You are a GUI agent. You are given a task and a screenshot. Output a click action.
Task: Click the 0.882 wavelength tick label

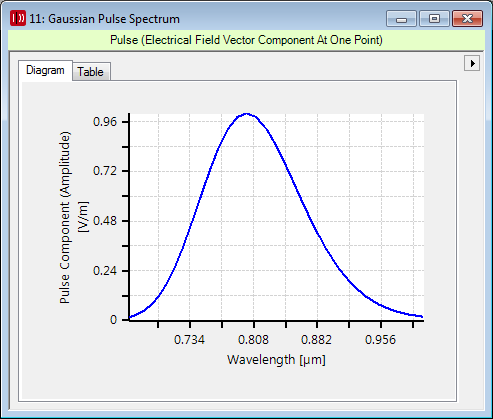[316, 340]
